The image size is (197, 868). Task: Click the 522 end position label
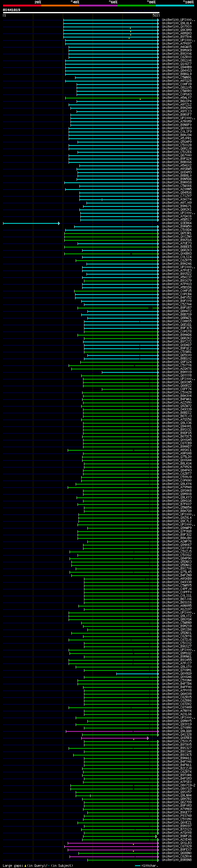click(x=155, y=15)
